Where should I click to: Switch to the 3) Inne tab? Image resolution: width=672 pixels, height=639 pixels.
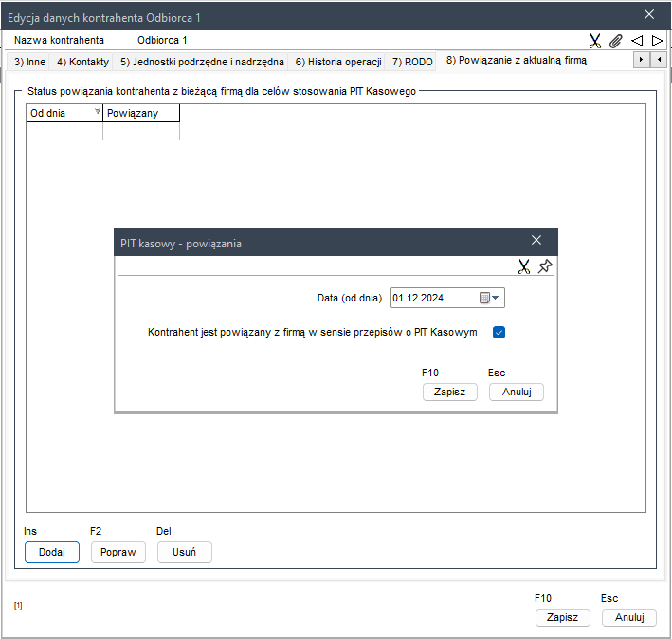coord(29,62)
